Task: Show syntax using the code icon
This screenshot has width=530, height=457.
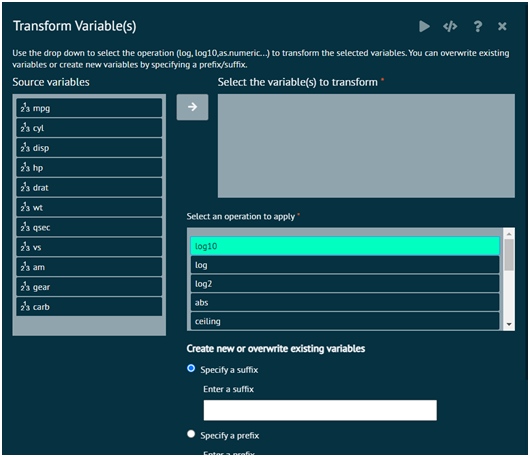Action: click(450, 26)
